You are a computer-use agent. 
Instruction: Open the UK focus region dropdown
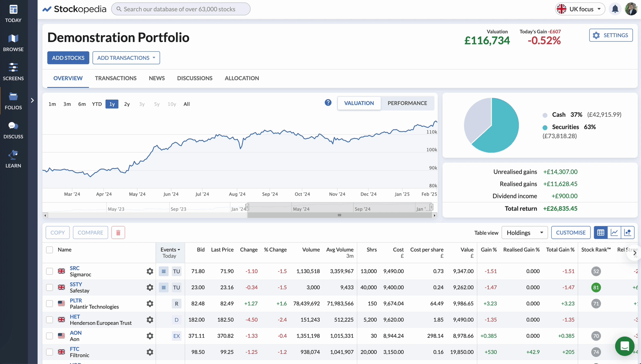(580, 9)
